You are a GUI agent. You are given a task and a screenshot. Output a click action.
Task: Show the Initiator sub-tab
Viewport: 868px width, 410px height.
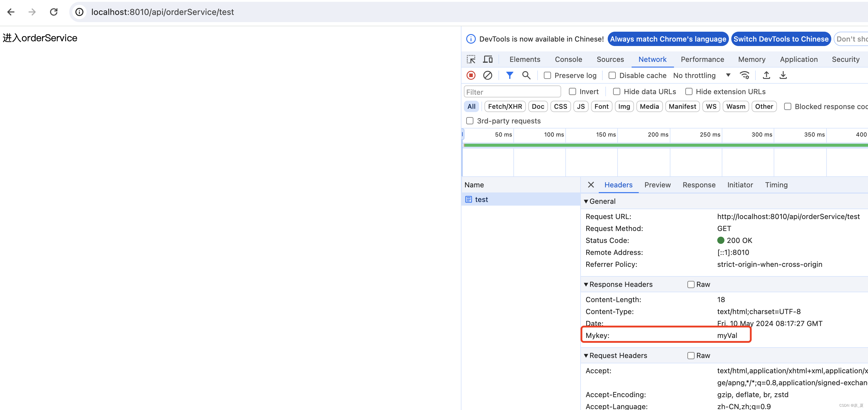point(740,185)
